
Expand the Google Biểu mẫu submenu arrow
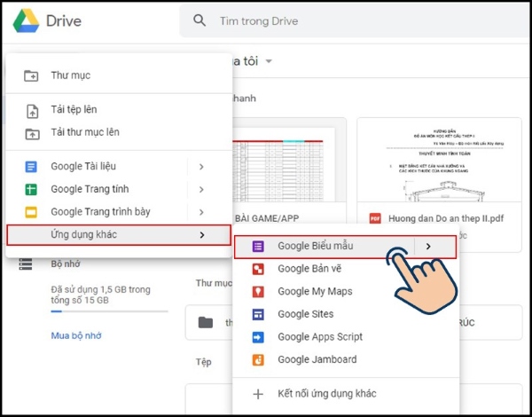pos(428,246)
